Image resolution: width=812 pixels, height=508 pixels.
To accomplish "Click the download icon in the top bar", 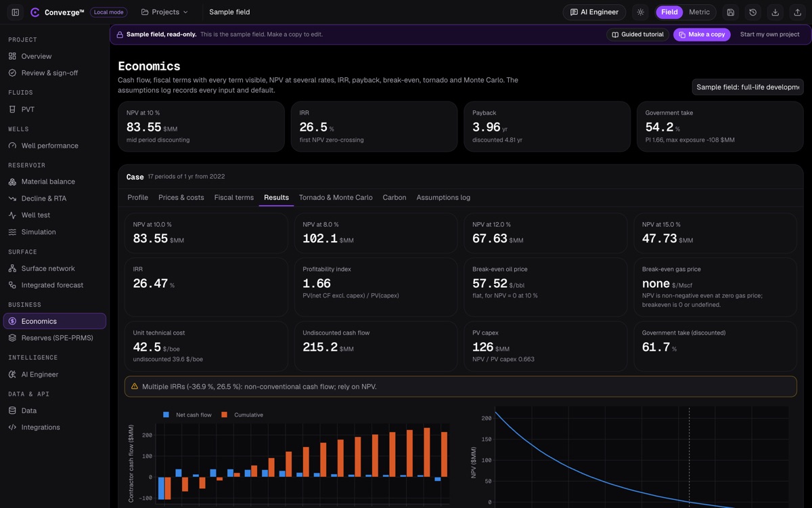I will (775, 12).
